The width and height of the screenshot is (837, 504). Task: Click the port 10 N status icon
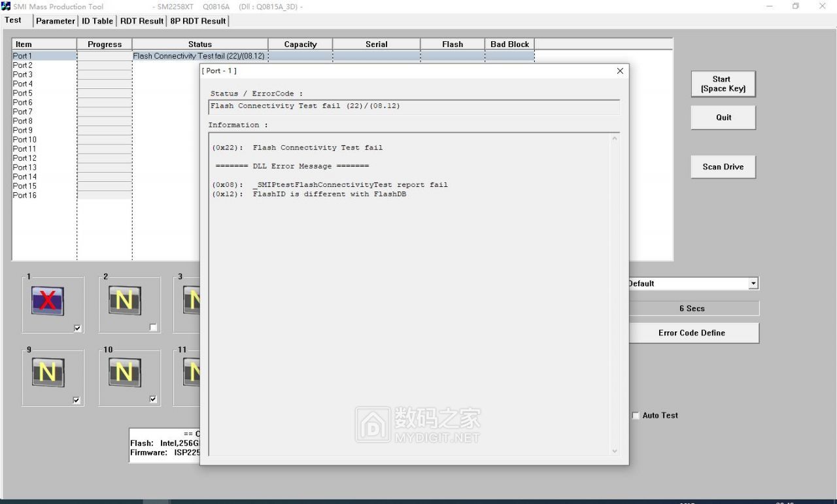pos(124,372)
